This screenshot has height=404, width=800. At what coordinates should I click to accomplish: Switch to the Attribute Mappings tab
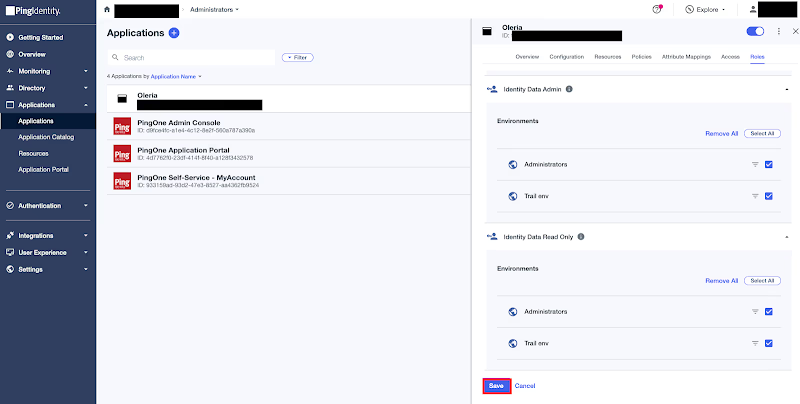point(686,57)
